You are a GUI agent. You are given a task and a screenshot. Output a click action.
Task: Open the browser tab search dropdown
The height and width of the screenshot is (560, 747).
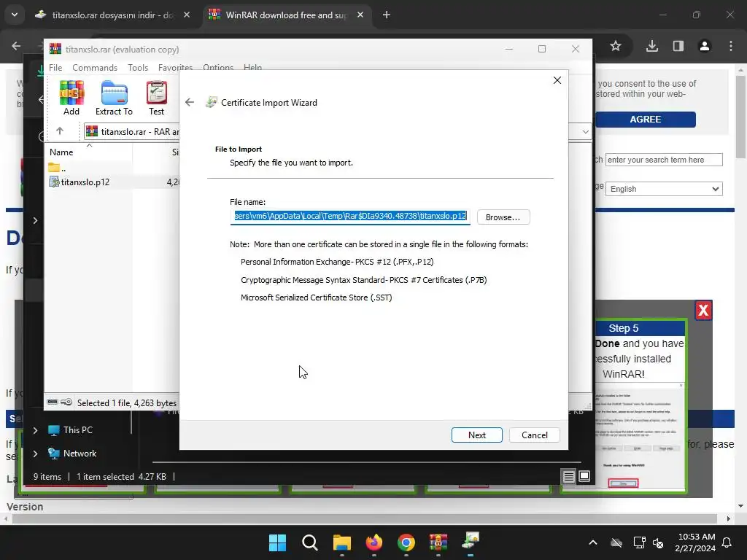tap(15, 15)
